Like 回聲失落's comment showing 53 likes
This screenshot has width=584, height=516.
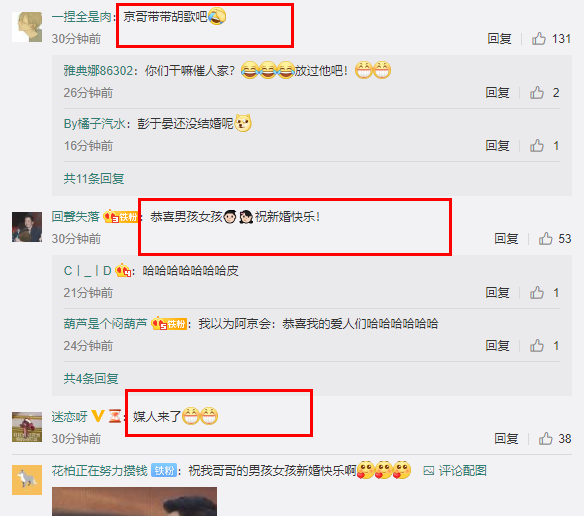pos(545,238)
